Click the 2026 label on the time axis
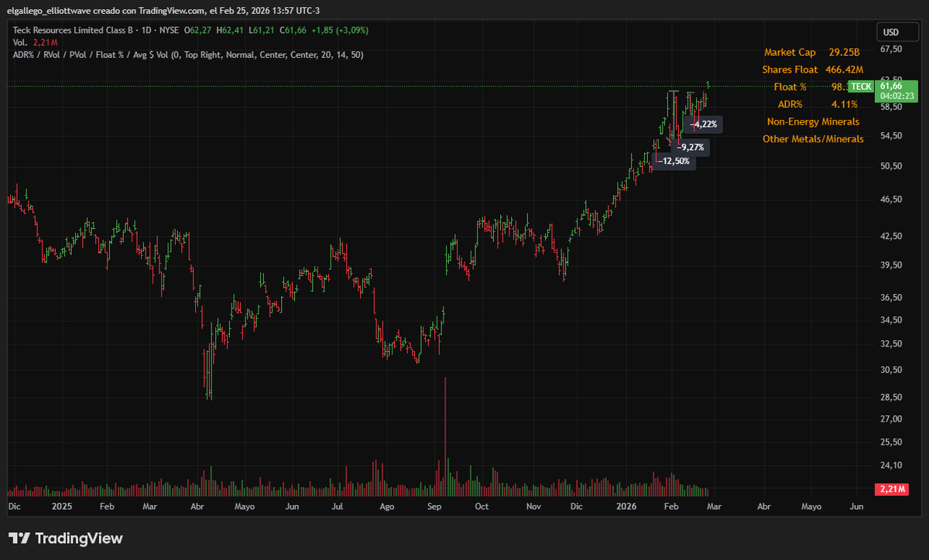Viewport: 929px width, 560px height. (626, 506)
